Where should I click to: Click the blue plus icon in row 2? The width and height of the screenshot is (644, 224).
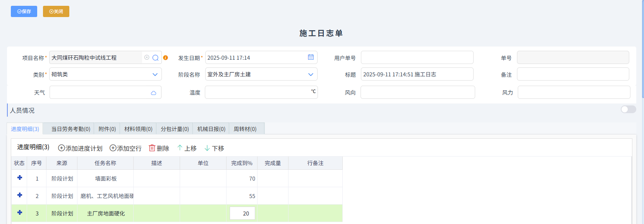tap(20, 195)
